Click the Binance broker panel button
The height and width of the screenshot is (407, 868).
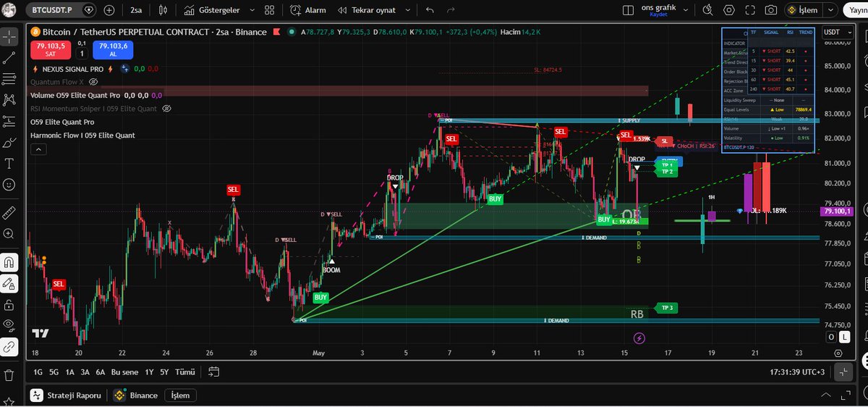tap(135, 395)
